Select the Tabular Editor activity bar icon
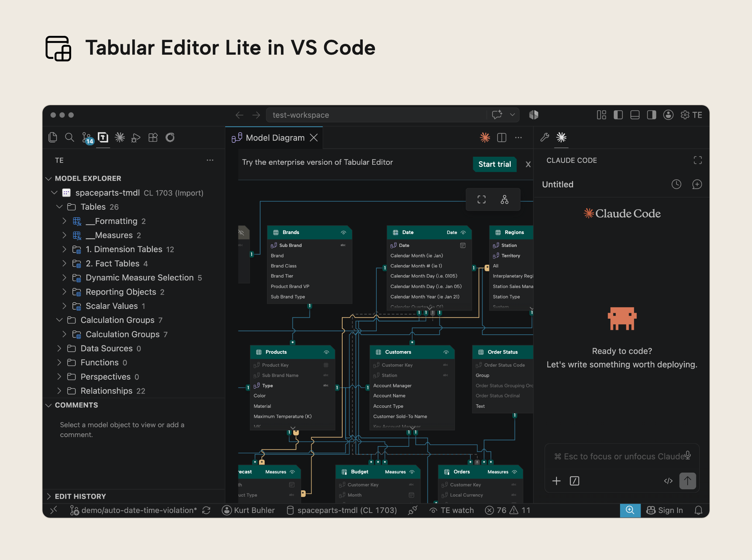The image size is (752, 560). pyautogui.click(x=103, y=137)
